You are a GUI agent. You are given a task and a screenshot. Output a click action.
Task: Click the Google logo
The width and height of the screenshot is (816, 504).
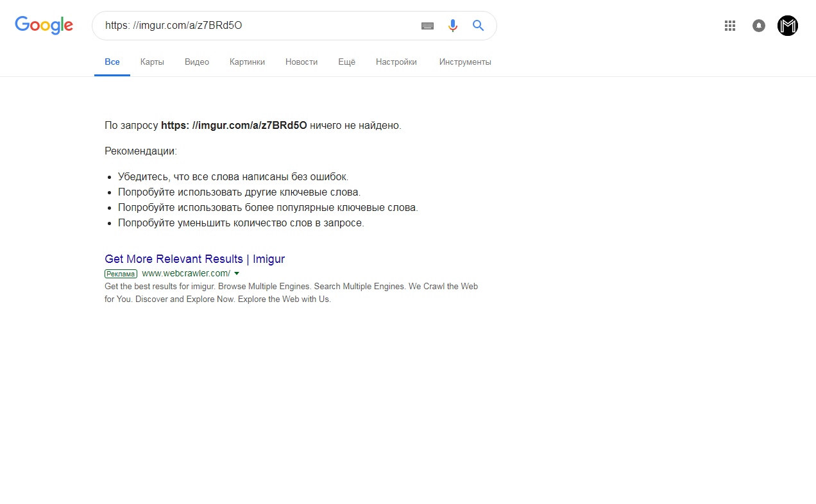click(44, 25)
